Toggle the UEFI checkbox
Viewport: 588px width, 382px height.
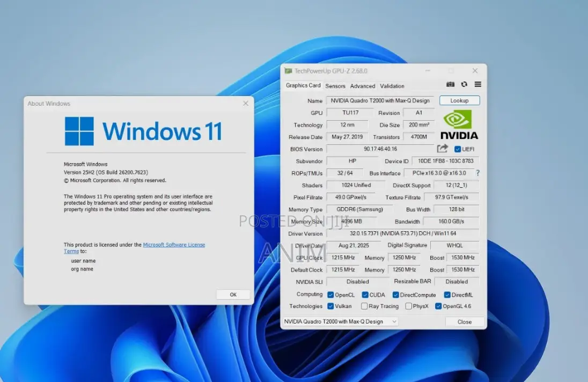[458, 149]
